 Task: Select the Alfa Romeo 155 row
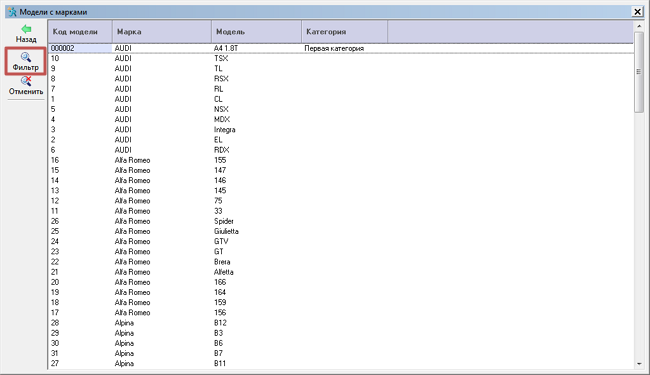[x=341, y=160]
